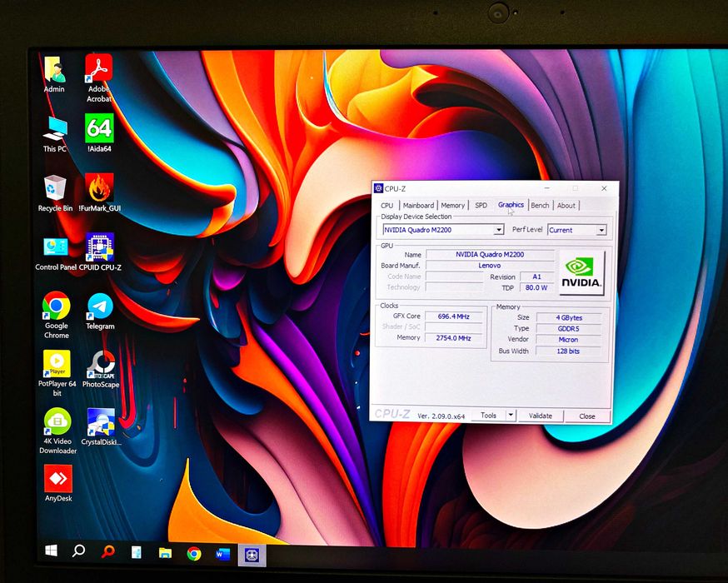The image size is (728, 583).
Task: Click the GFX Core value 696.4 MHz
Action: click(454, 316)
